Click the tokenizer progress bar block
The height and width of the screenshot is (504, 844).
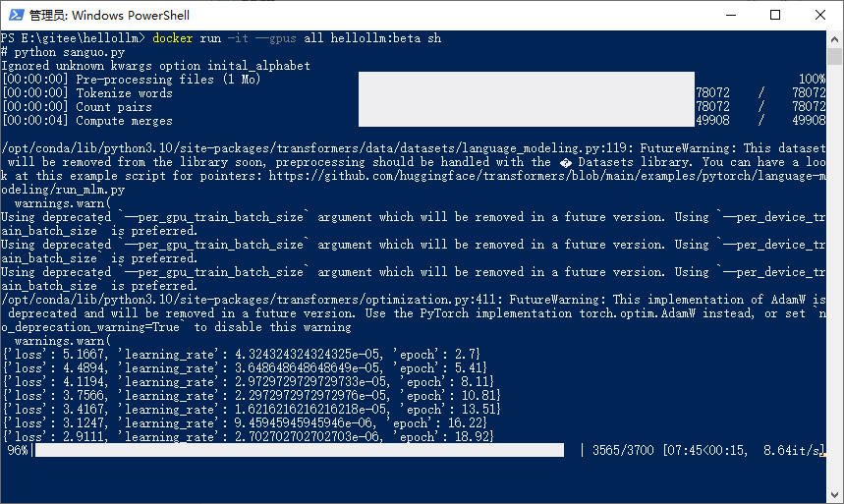click(527, 99)
